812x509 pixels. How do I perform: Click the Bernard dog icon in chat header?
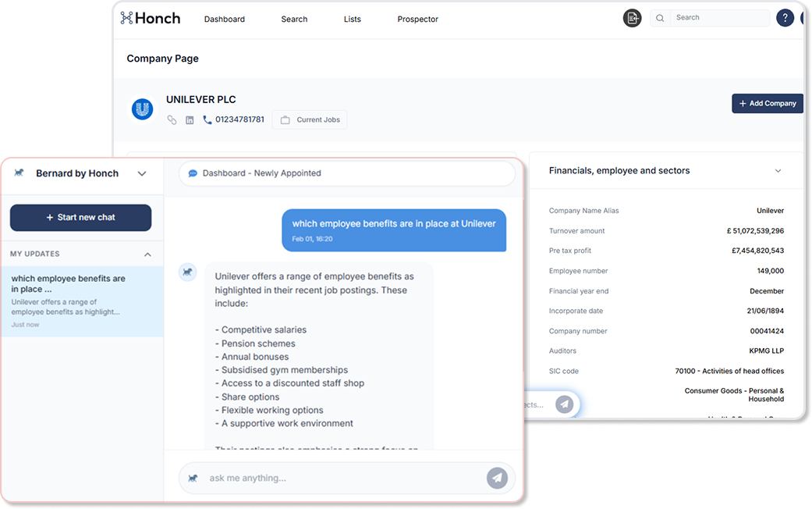(20, 173)
